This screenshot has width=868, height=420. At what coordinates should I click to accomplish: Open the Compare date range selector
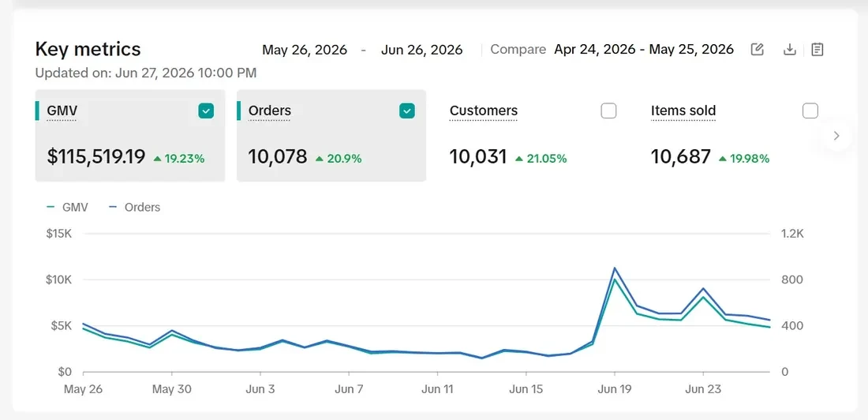click(644, 50)
